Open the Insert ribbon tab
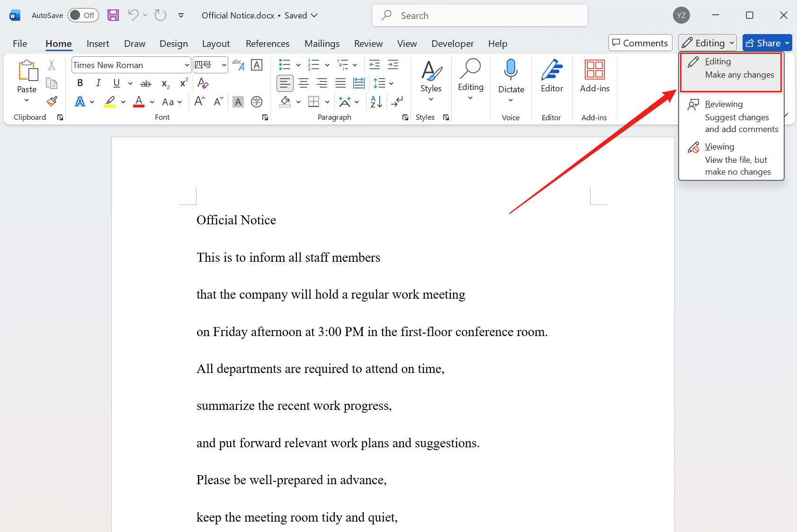Viewport: 797px width, 532px height. (98, 44)
